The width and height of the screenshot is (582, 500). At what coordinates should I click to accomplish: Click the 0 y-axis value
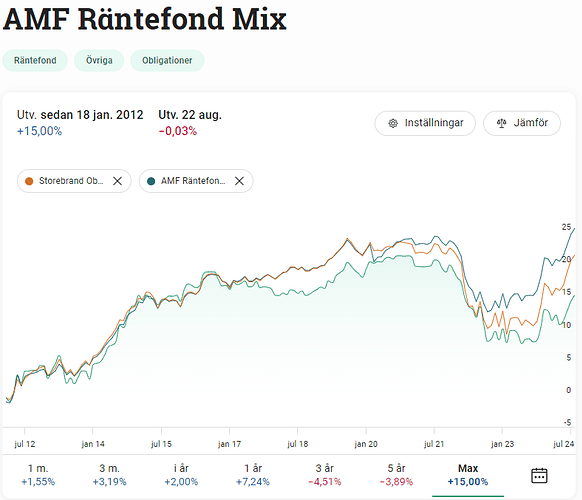(x=568, y=390)
